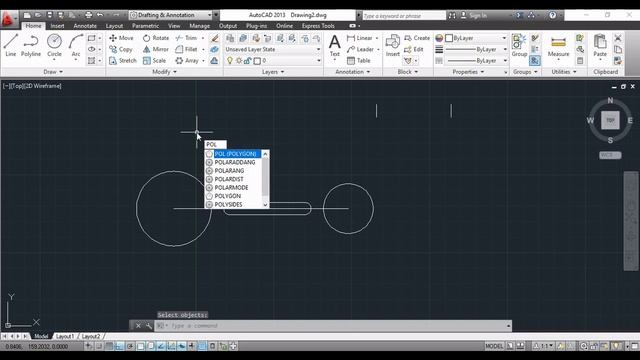Expand the Block panel
640x360 pixels.
408,72
